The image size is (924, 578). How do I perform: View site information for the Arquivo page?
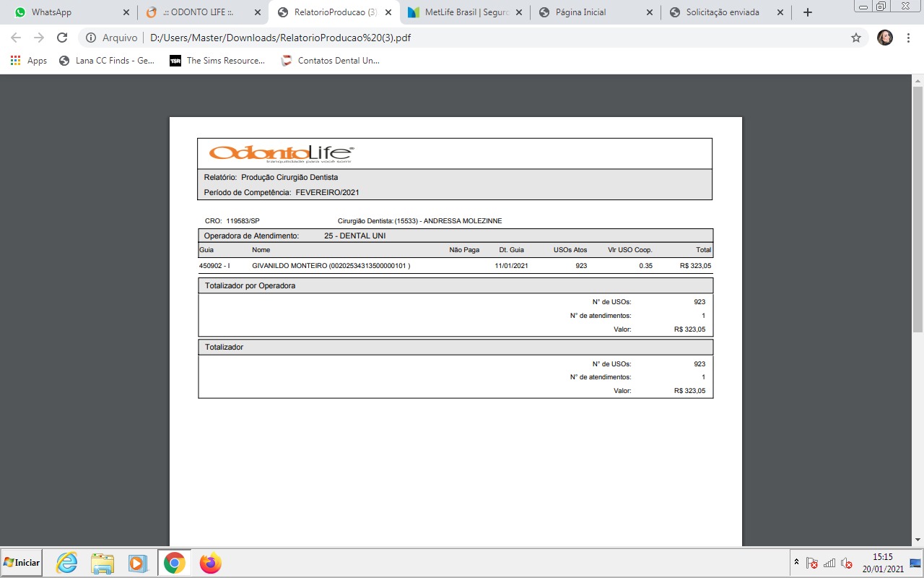(x=112, y=38)
